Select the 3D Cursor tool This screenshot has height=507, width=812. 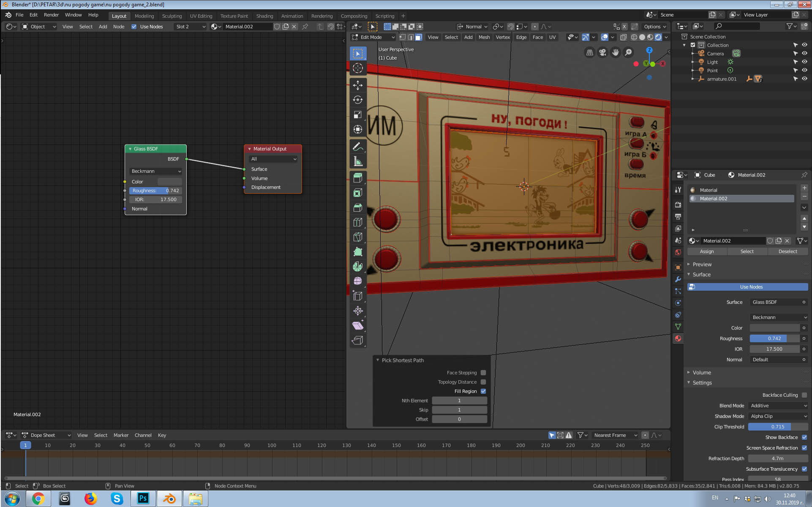358,68
